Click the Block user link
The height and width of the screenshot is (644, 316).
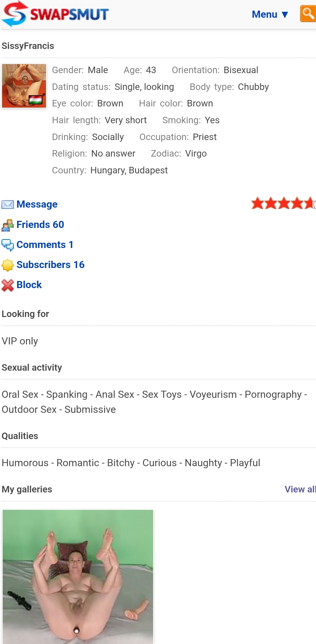click(29, 285)
